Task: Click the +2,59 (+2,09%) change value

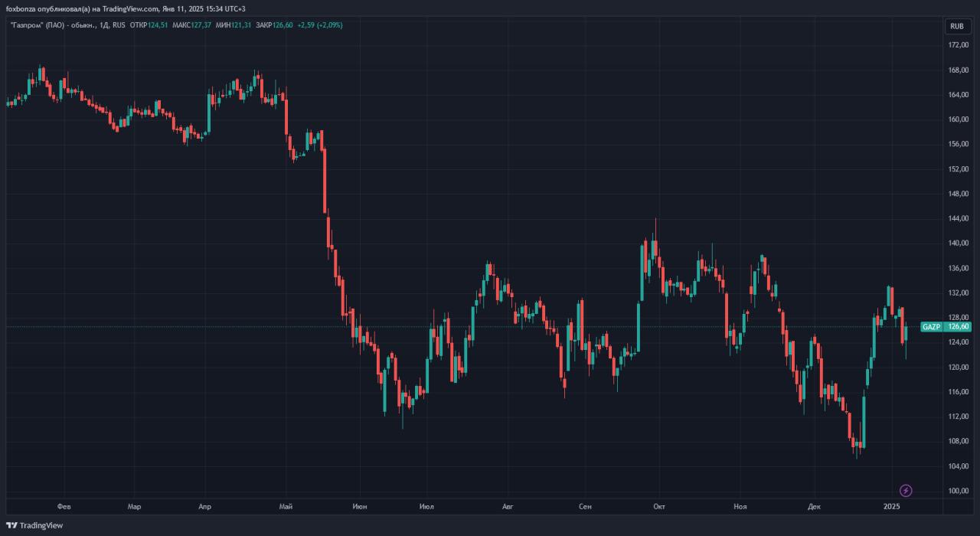Action: (319, 25)
